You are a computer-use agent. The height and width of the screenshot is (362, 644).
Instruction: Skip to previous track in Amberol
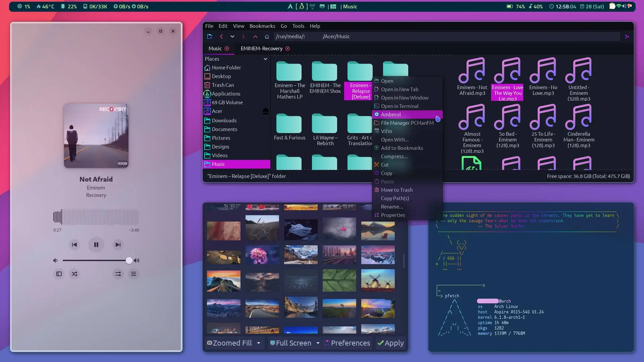tap(74, 245)
